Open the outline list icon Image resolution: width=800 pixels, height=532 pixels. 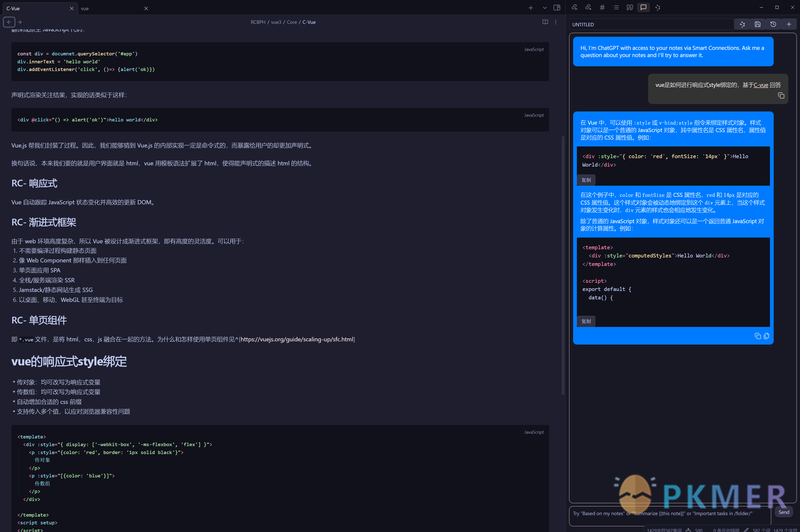616,7
